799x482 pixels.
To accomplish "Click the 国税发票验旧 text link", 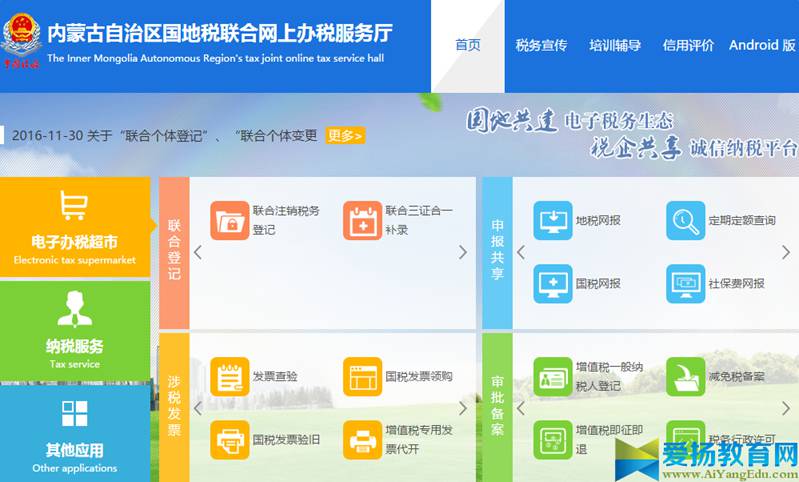I will (x=286, y=440).
